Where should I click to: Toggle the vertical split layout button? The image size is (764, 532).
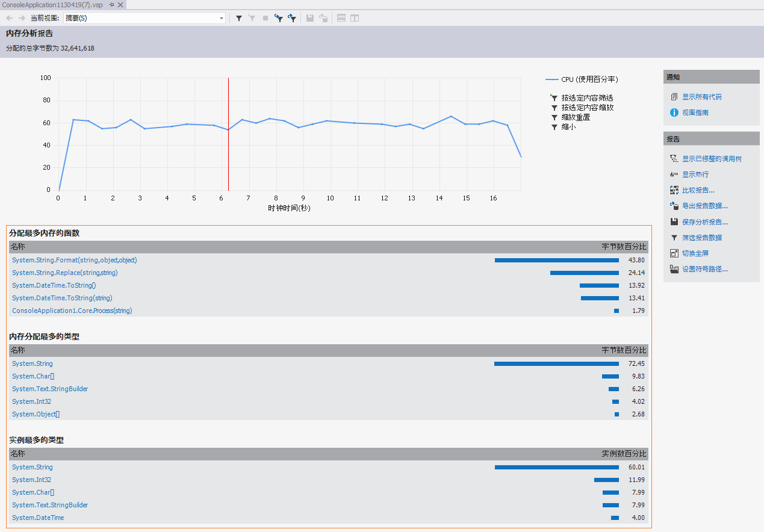(355, 18)
